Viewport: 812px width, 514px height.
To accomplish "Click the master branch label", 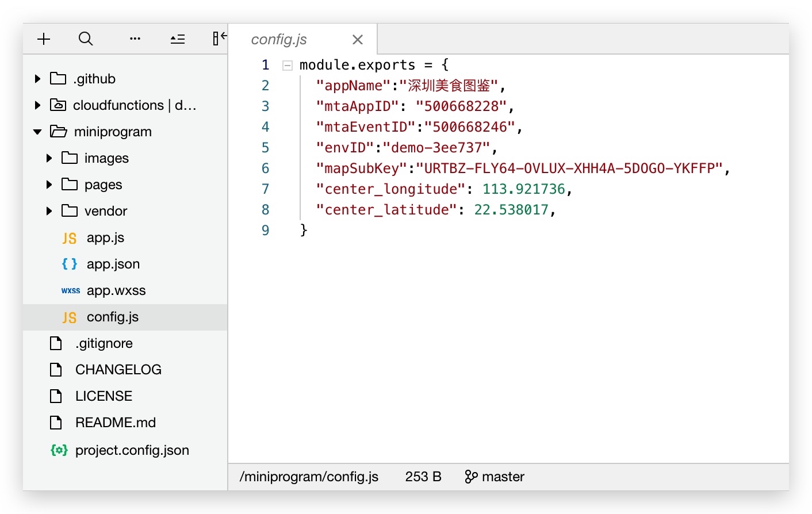I will click(x=503, y=477).
